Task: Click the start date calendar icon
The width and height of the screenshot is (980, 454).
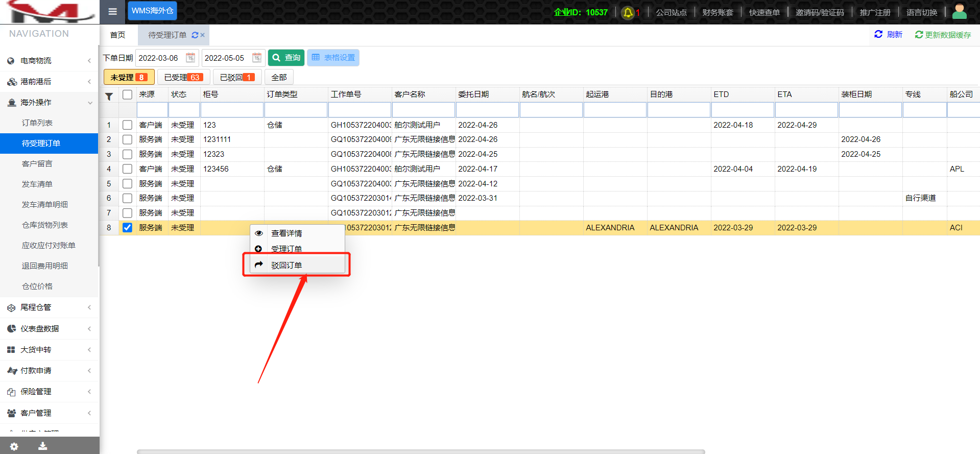Action: [190, 58]
